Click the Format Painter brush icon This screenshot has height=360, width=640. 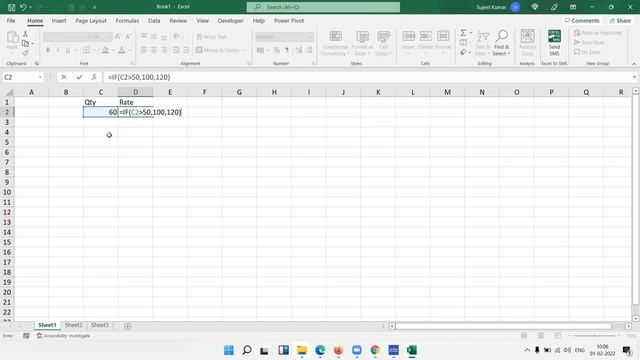[25, 53]
